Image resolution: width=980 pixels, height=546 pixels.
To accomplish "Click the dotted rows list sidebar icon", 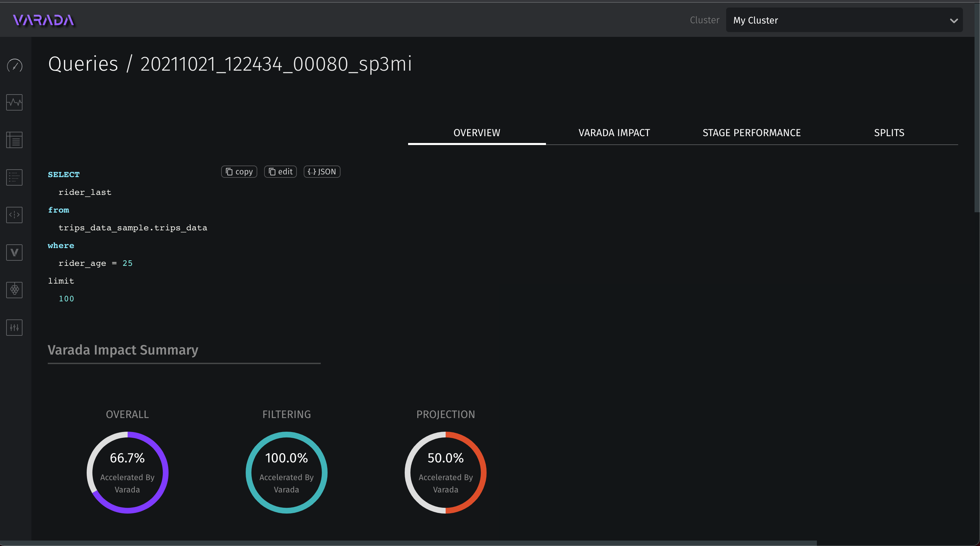I will 14,177.
